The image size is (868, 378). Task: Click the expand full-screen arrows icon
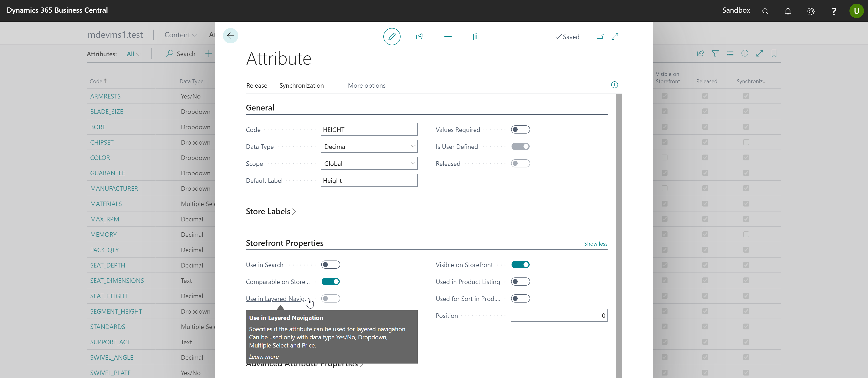(x=615, y=36)
